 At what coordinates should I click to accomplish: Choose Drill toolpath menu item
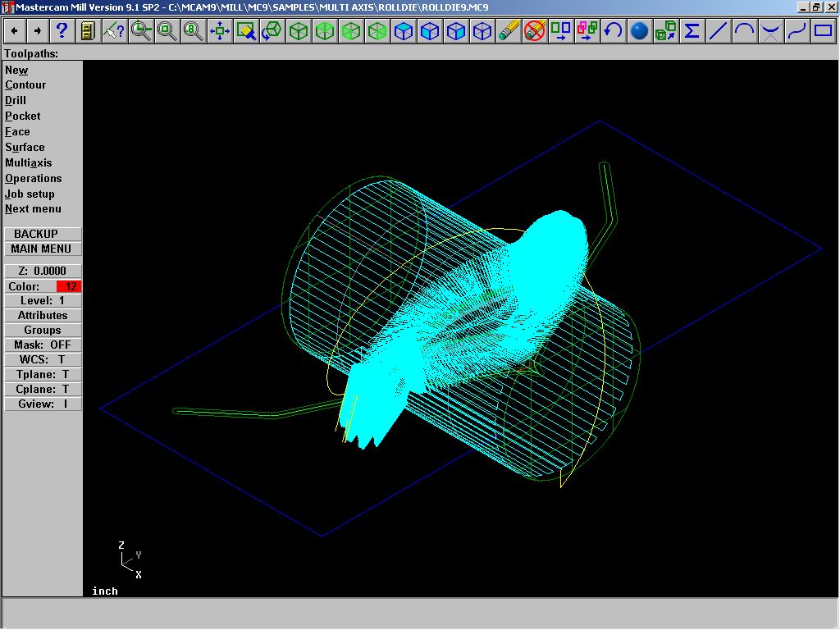click(x=16, y=101)
